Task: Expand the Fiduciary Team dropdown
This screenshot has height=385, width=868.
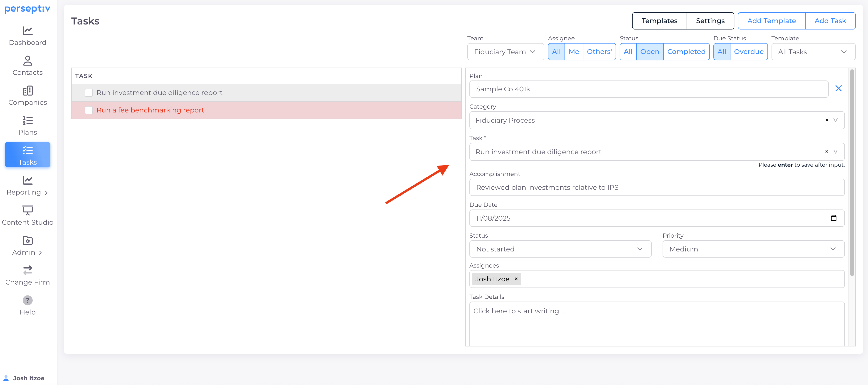Action: [505, 52]
